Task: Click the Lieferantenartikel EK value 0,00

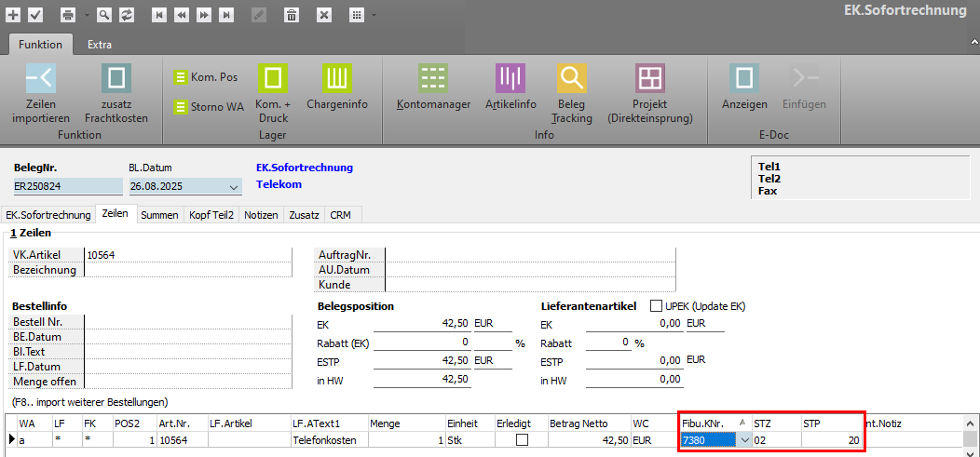Action: point(634,325)
